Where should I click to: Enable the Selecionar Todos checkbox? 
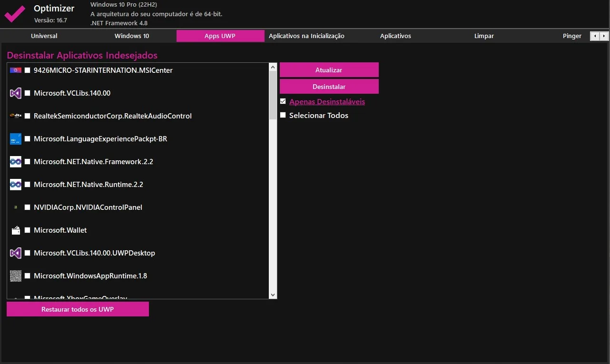283,115
